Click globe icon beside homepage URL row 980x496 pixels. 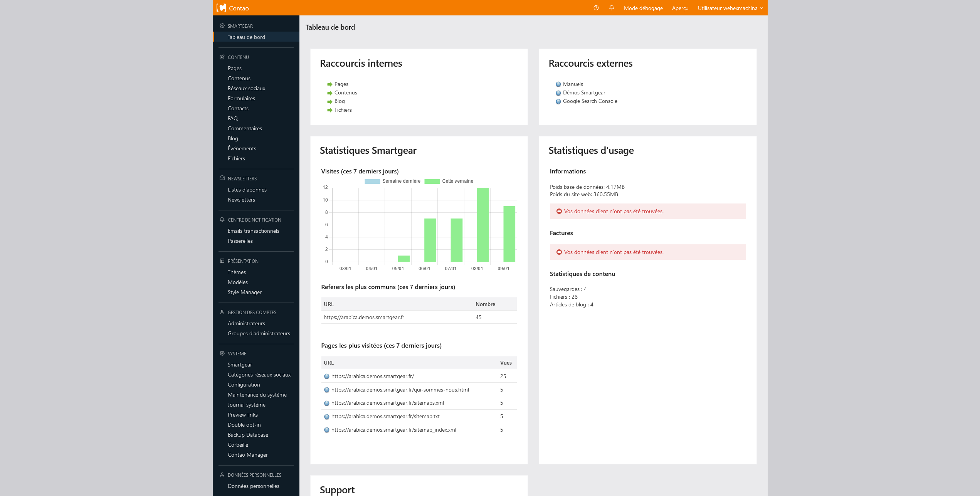pyautogui.click(x=326, y=377)
